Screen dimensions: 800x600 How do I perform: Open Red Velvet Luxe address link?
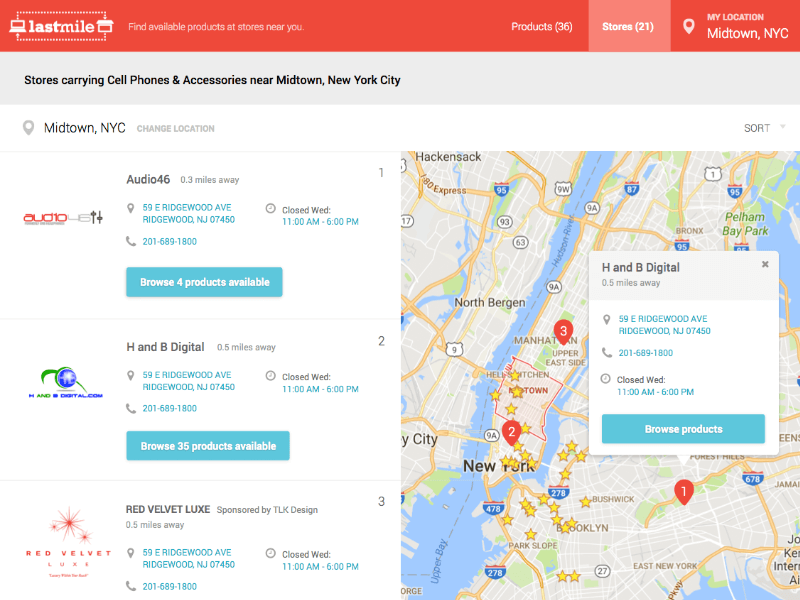click(x=188, y=559)
